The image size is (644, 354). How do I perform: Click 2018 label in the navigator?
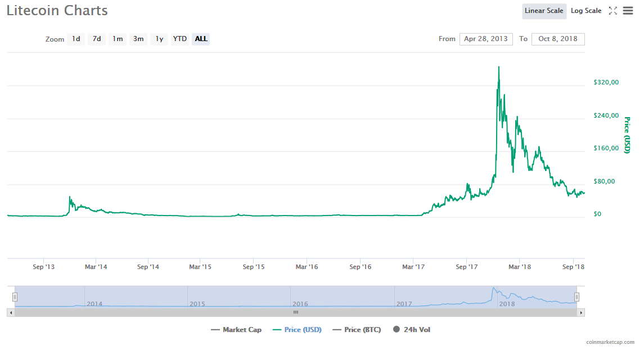pyautogui.click(x=507, y=304)
